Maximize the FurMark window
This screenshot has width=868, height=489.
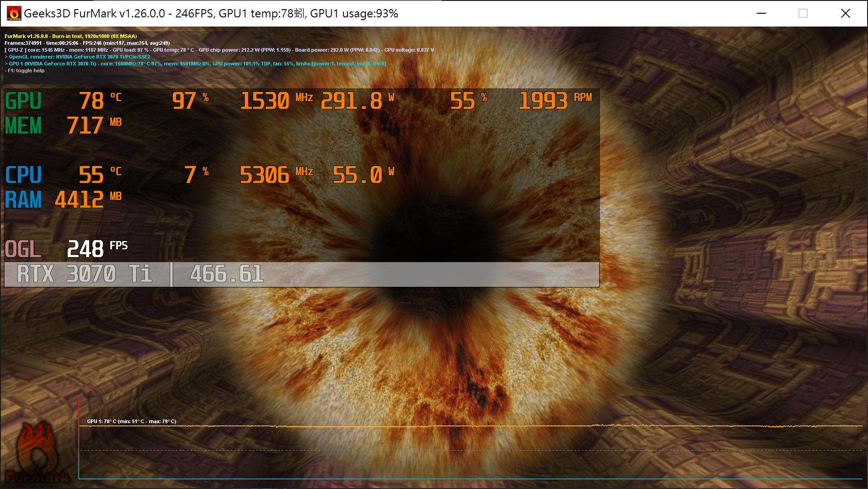click(x=803, y=13)
